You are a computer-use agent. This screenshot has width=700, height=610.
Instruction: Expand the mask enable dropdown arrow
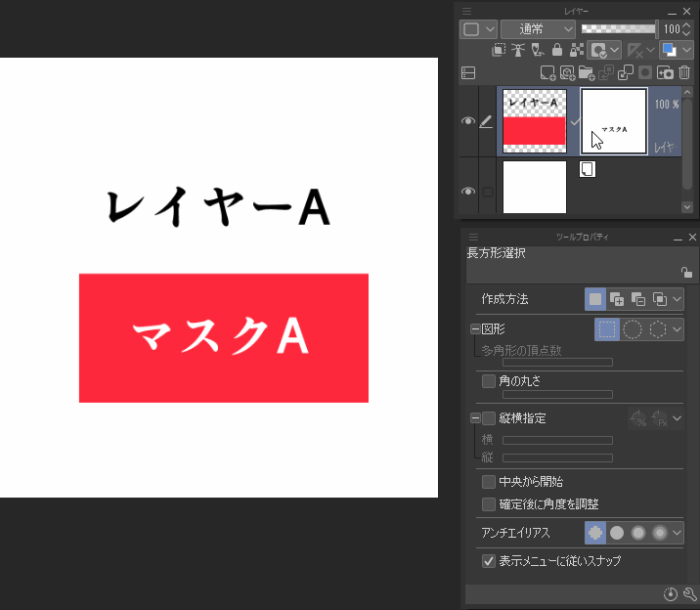click(x=615, y=51)
